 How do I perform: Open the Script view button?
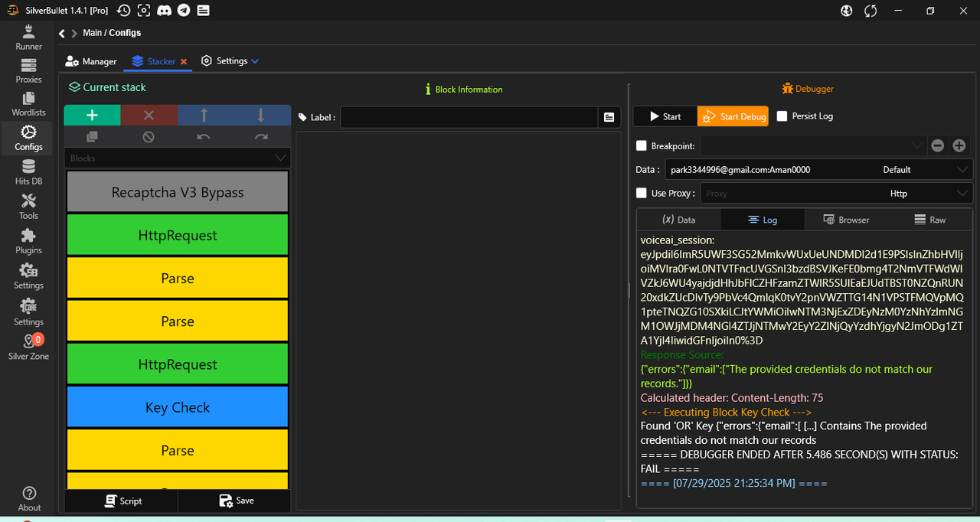122,501
